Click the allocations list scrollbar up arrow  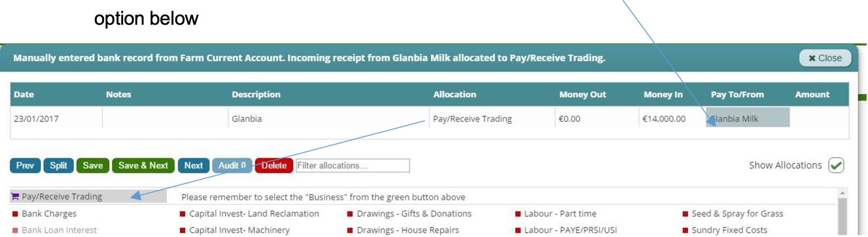tap(842, 193)
